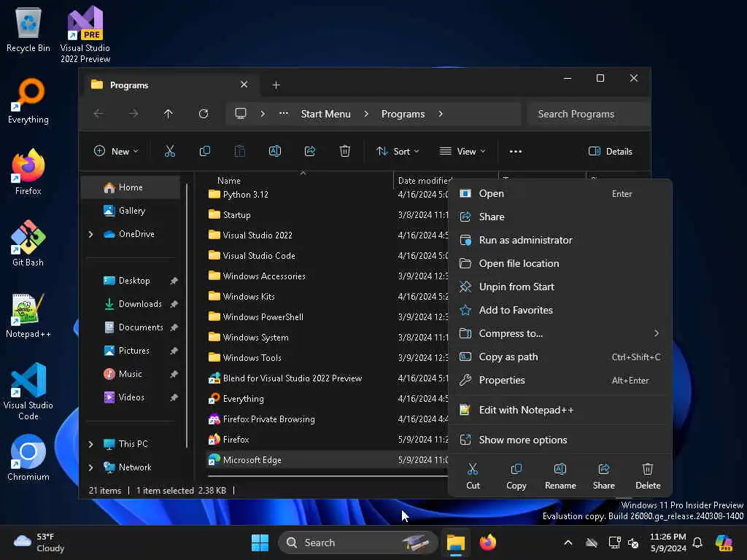
Task: Expand the This PC tree node
Action: (x=91, y=444)
